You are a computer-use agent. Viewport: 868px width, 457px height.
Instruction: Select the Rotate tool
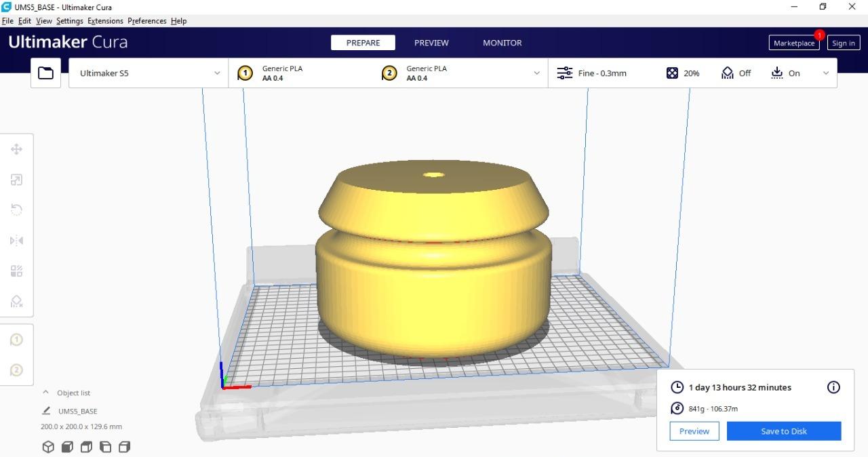[17, 210]
